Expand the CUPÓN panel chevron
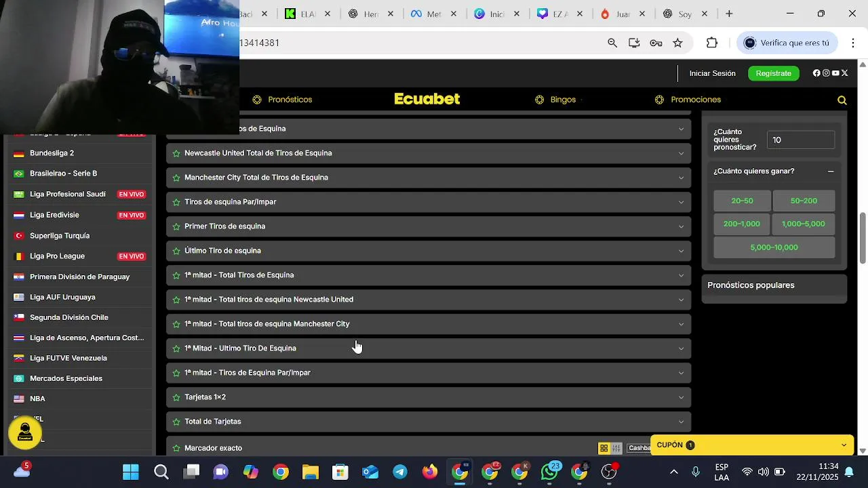The height and width of the screenshot is (488, 868). [844, 445]
